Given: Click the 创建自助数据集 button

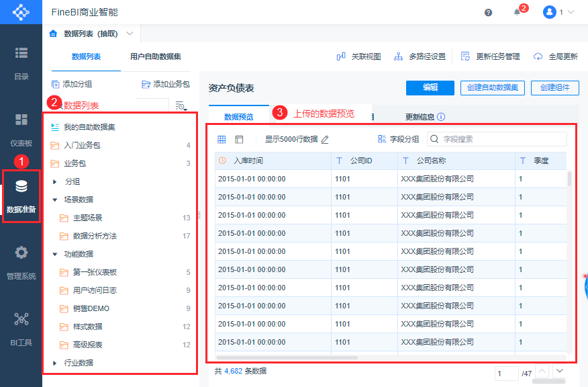Looking at the screenshot, I should (x=493, y=88).
